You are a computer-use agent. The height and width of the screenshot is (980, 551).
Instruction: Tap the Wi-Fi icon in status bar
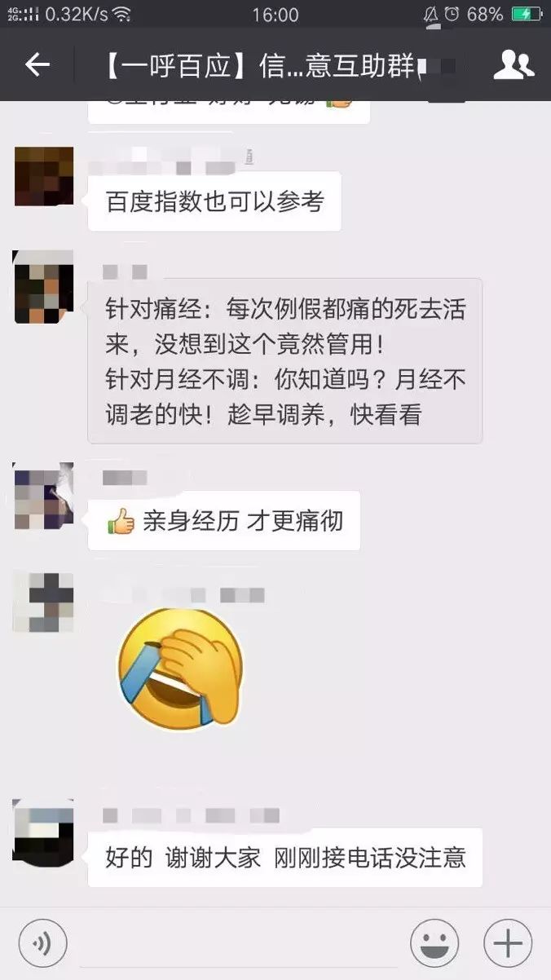[121, 14]
